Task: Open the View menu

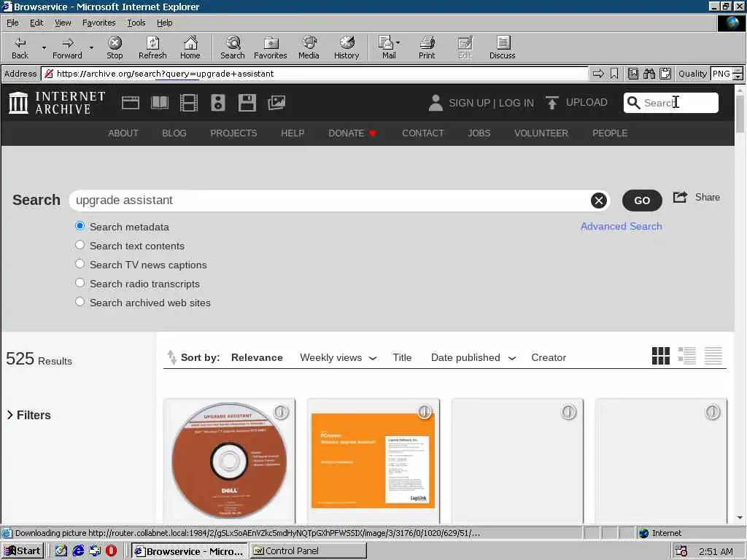Action: 63,23
